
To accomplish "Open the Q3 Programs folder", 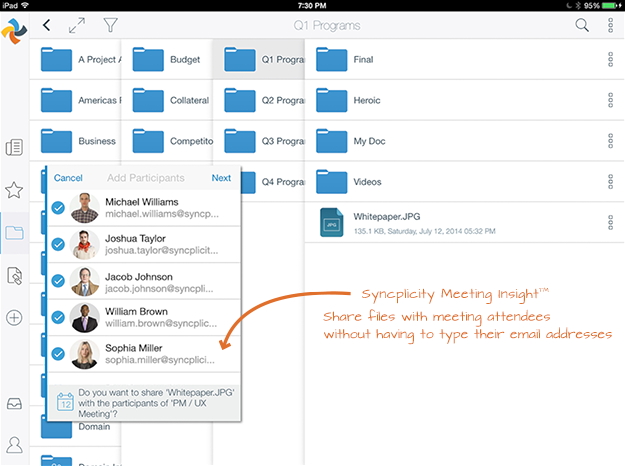I will point(259,141).
